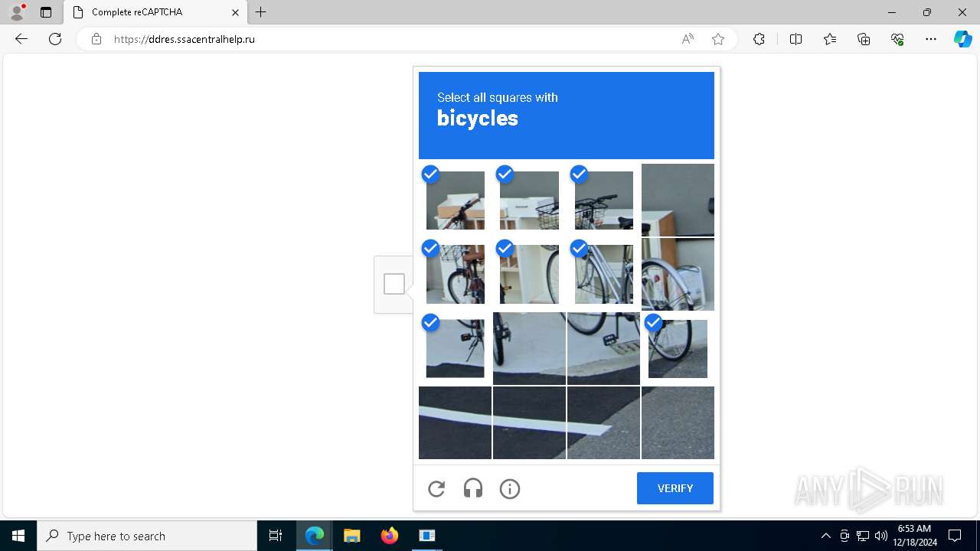
Task: Open Browser essentials heart icon
Action: (897, 39)
